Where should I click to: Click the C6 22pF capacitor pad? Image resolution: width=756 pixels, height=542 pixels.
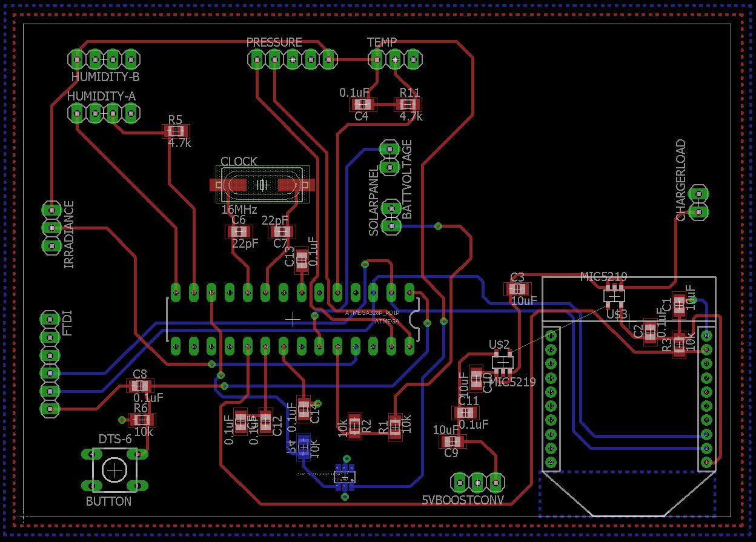point(238,231)
